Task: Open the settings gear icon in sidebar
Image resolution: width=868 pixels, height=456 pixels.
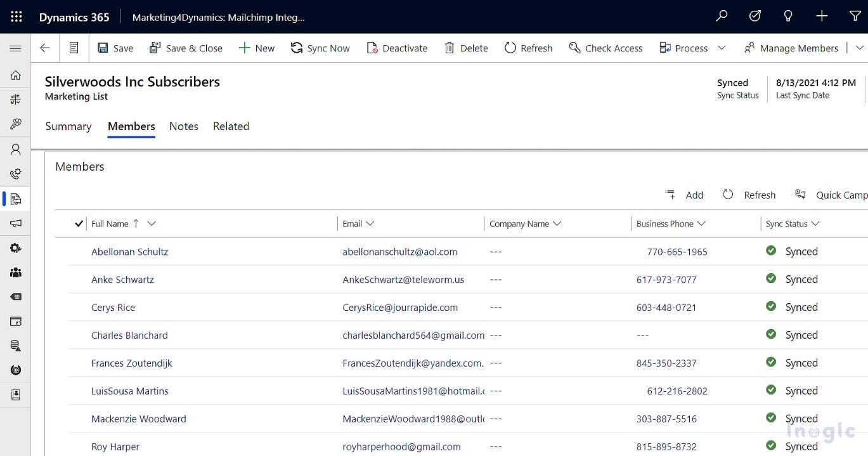Action: (x=15, y=247)
